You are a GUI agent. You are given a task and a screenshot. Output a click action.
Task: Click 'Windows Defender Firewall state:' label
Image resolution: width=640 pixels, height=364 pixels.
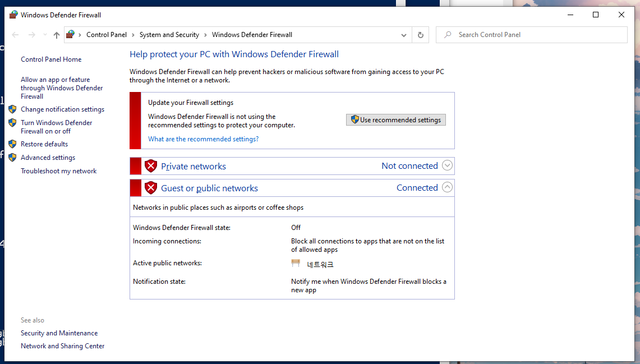pyautogui.click(x=182, y=228)
